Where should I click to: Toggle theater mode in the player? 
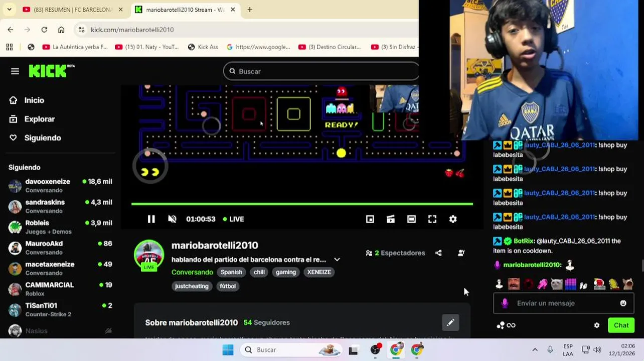(411, 219)
